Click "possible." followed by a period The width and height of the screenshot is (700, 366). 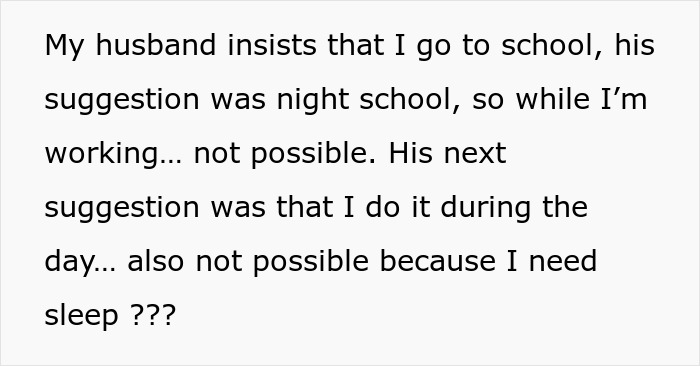tap(313, 155)
